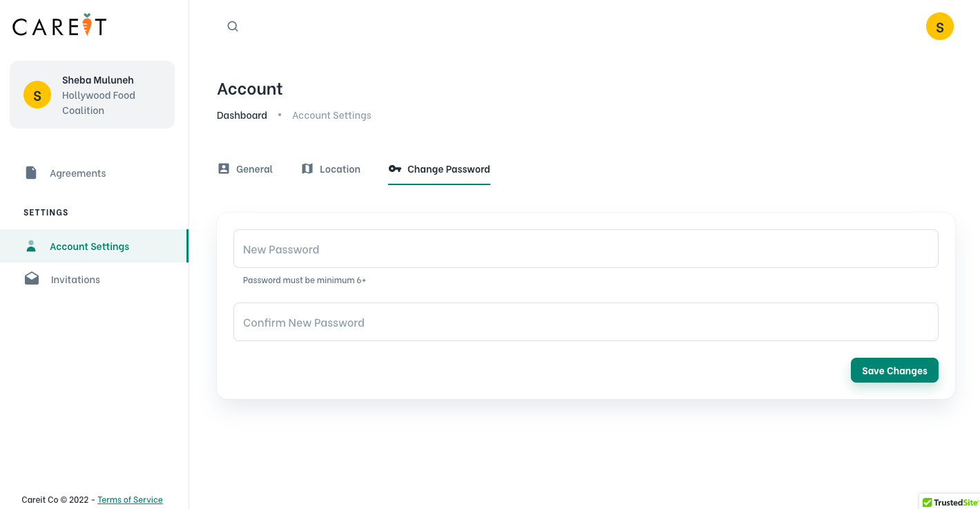Select the Change Password tab

(448, 169)
